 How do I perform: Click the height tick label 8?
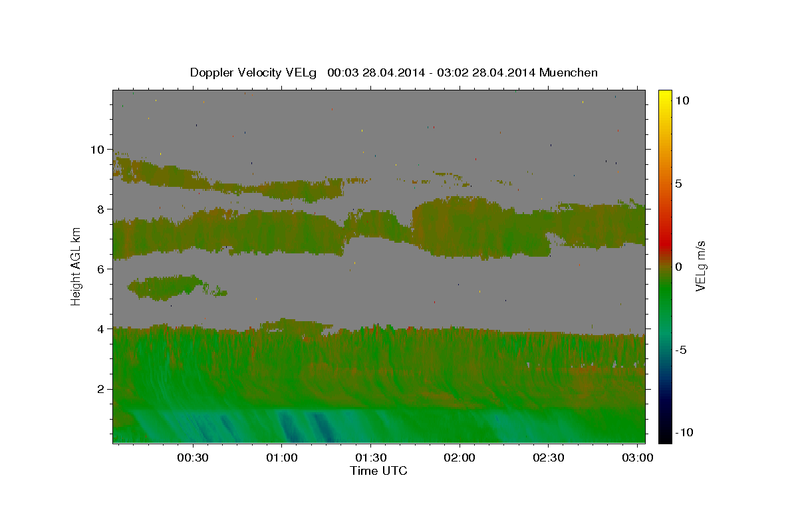pyautogui.click(x=100, y=209)
